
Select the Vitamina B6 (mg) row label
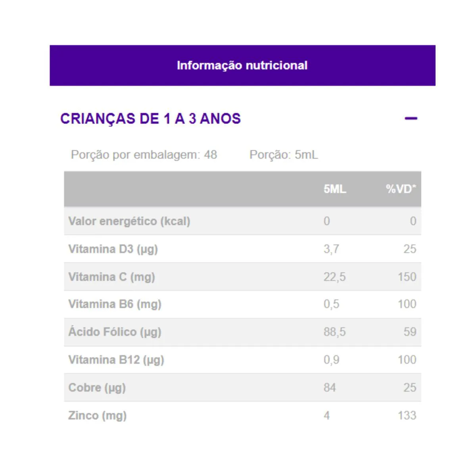pos(115,304)
